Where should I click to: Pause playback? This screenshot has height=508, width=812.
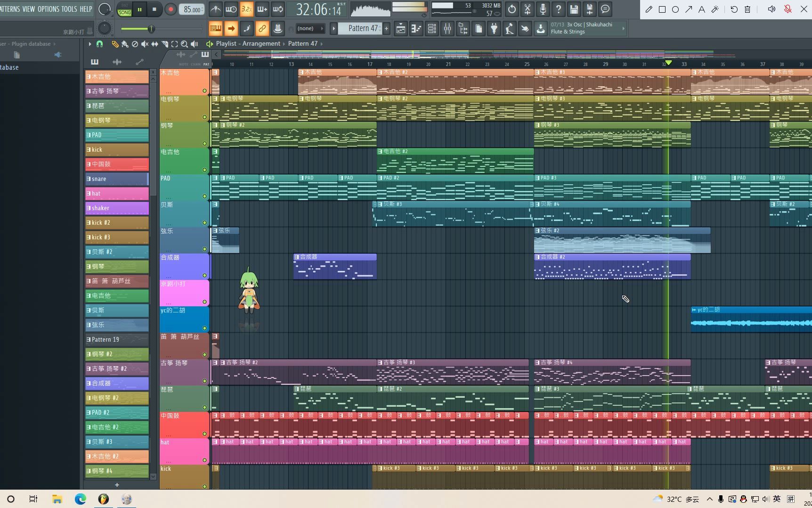pos(139,9)
